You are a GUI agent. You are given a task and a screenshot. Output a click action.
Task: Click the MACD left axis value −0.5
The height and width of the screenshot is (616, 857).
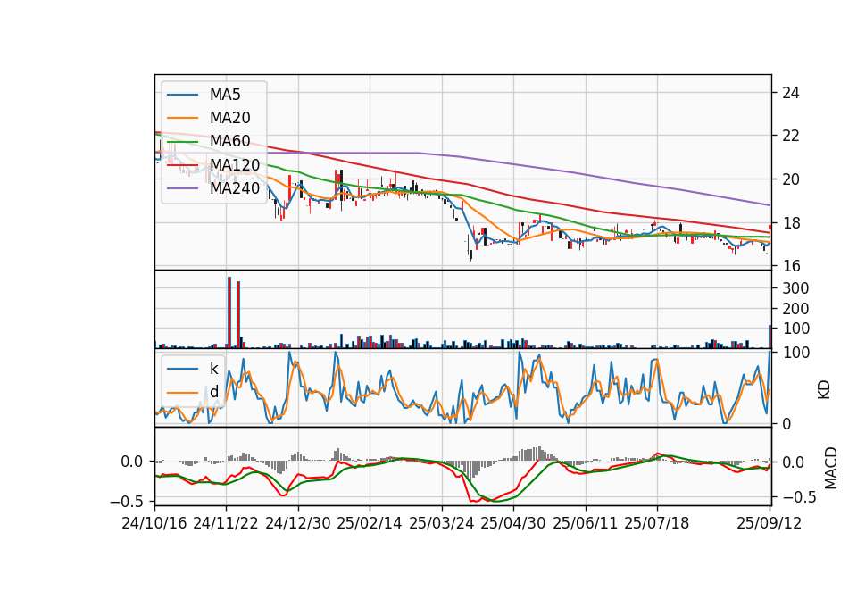tap(126, 502)
